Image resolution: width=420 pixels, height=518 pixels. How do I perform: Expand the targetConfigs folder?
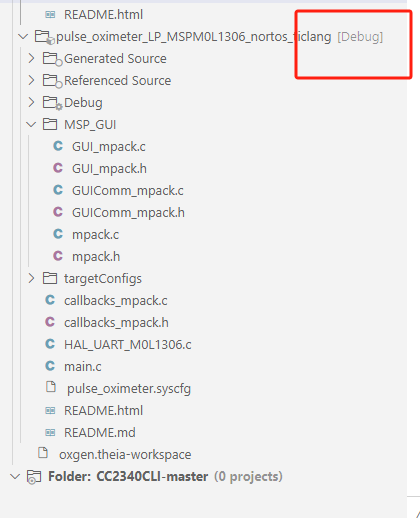[31, 278]
